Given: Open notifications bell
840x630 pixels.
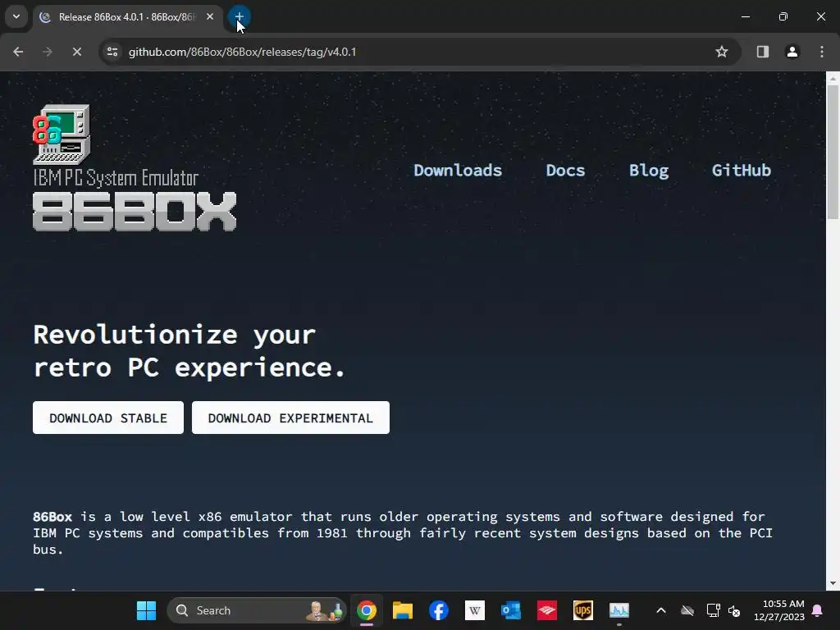Looking at the screenshot, I should coord(818,610).
